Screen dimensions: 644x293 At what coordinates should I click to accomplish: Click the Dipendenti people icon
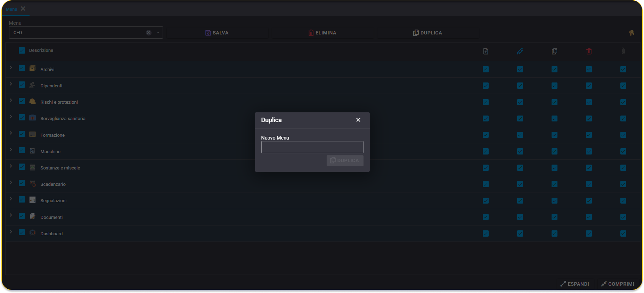[x=33, y=85]
